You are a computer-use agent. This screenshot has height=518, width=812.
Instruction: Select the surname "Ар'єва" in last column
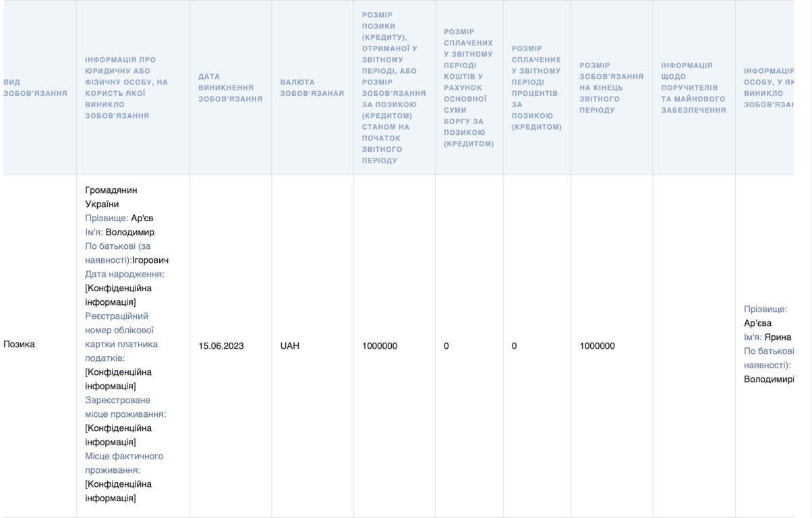coord(758,323)
